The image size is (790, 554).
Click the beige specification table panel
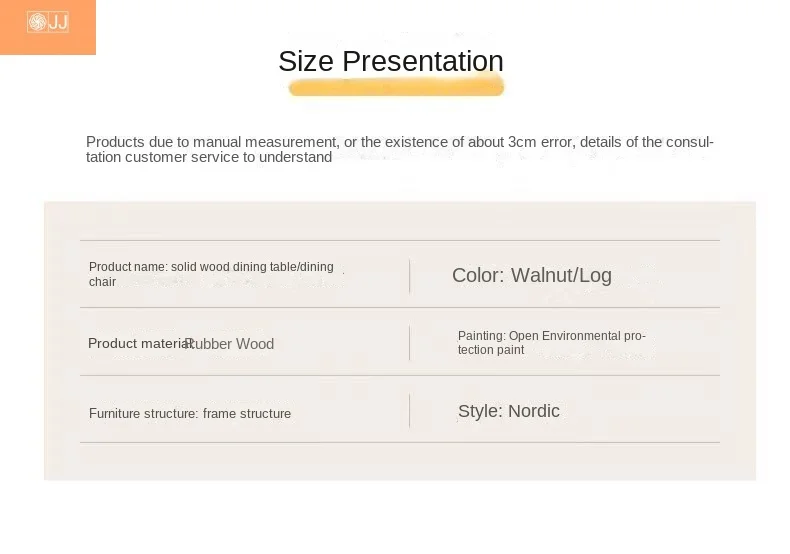(x=400, y=340)
